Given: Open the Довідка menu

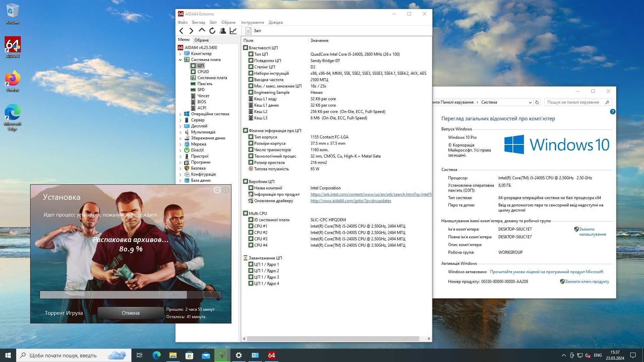Looking at the screenshot, I should click(275, 22).
